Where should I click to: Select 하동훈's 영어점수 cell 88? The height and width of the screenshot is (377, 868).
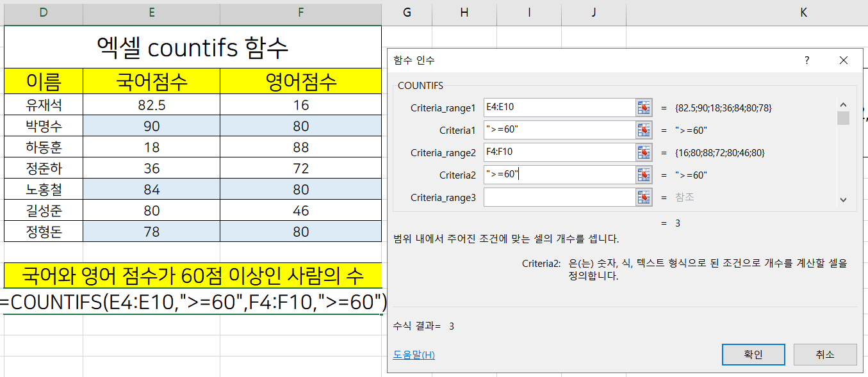(301, 147)
